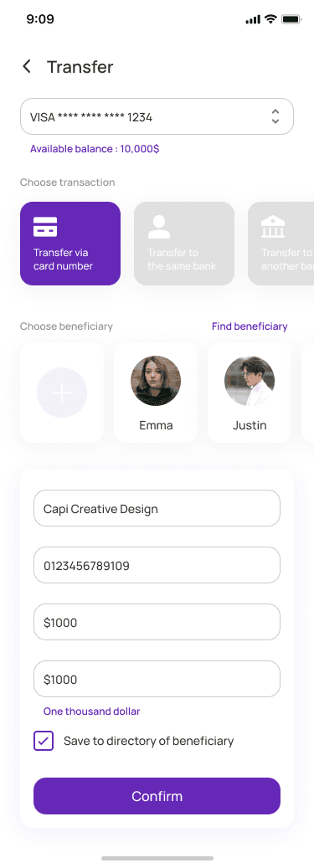Open the Find beneficiary link
Viewport: 314px width, 868px height.
[x=250, y=326]
